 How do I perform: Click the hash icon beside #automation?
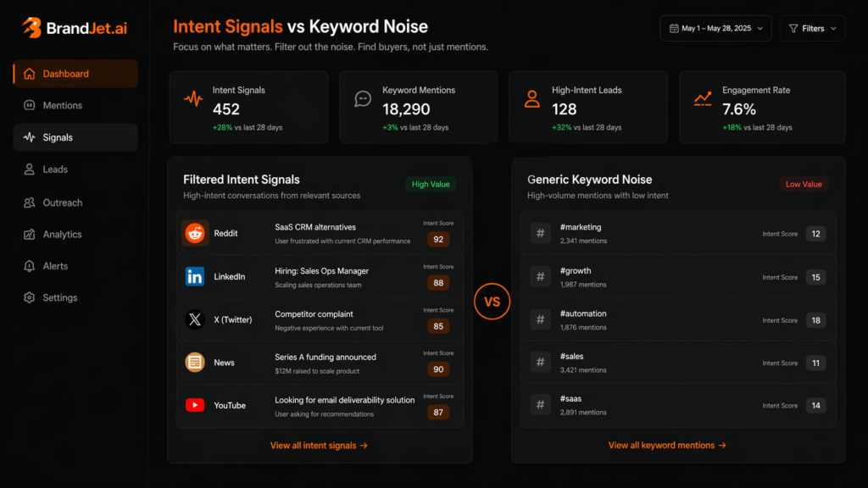click(x=540, y=319)
